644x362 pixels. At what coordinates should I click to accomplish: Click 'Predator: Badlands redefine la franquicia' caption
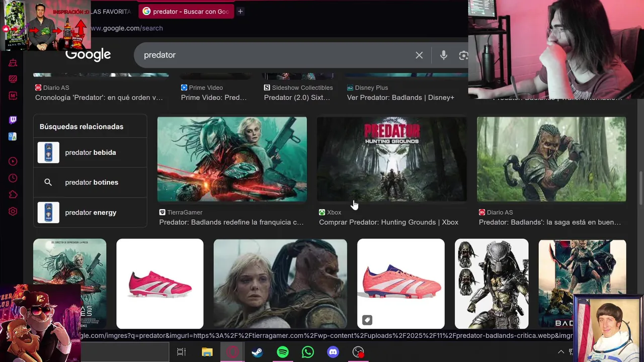tap(231, 222)
